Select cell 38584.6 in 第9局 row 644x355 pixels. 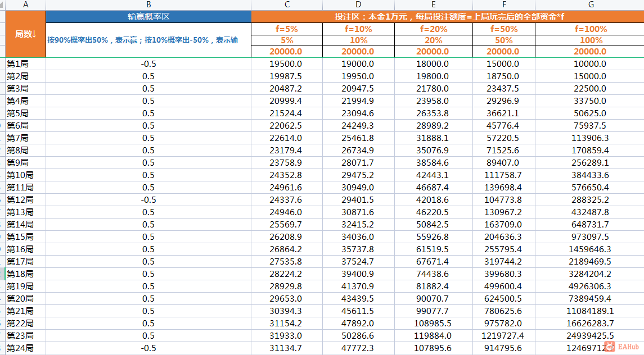coord(433,162)
